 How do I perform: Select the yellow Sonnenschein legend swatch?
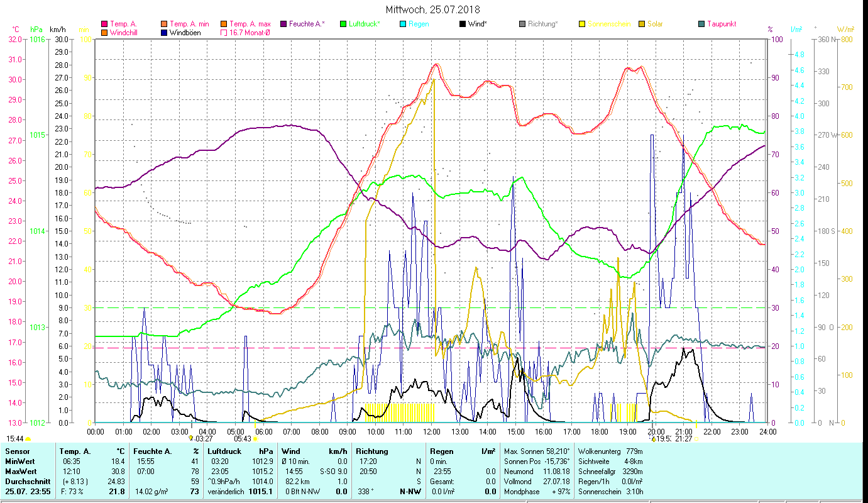pyautogui.click(x=581, y=25)
